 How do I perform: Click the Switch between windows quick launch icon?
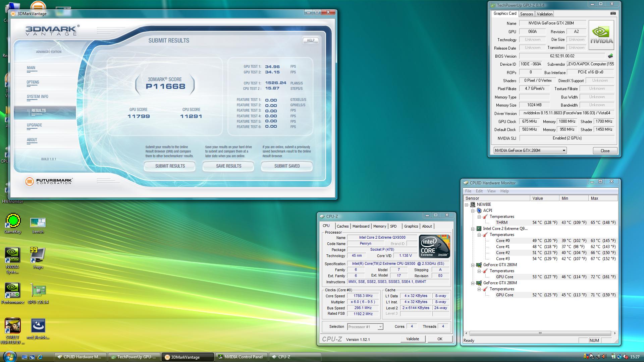[32, 357]
